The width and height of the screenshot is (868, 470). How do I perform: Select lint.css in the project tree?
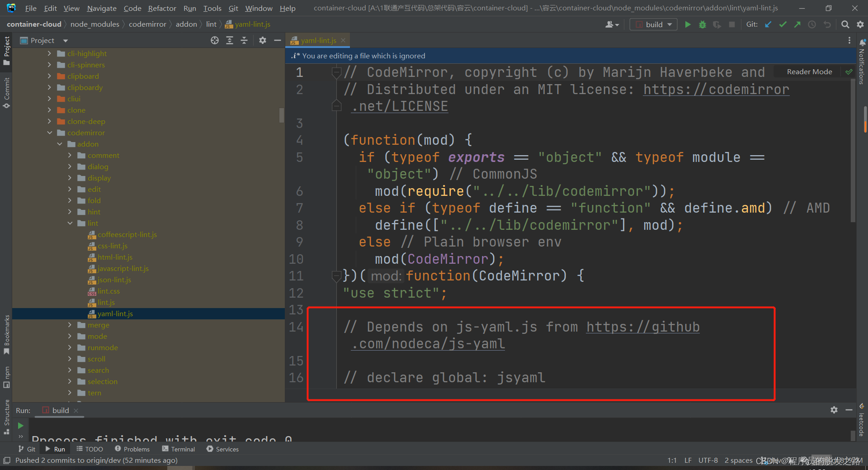(x=108, y=291)
